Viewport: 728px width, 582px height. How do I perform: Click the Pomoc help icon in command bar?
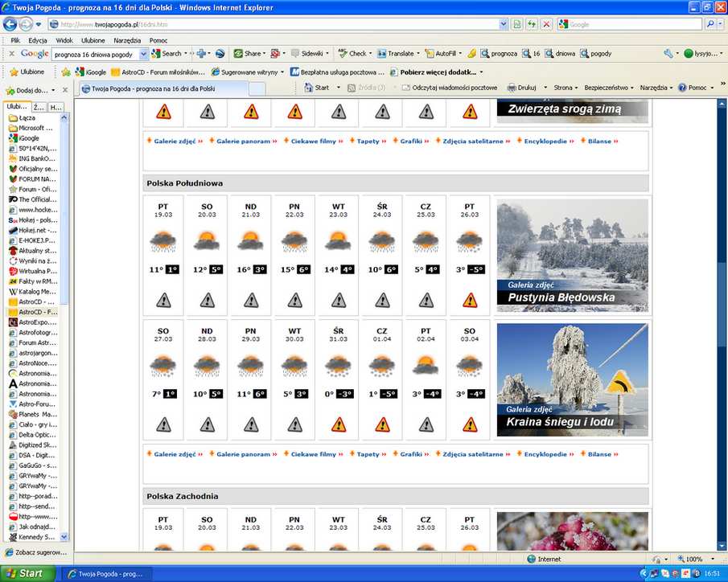click(693, 88)
